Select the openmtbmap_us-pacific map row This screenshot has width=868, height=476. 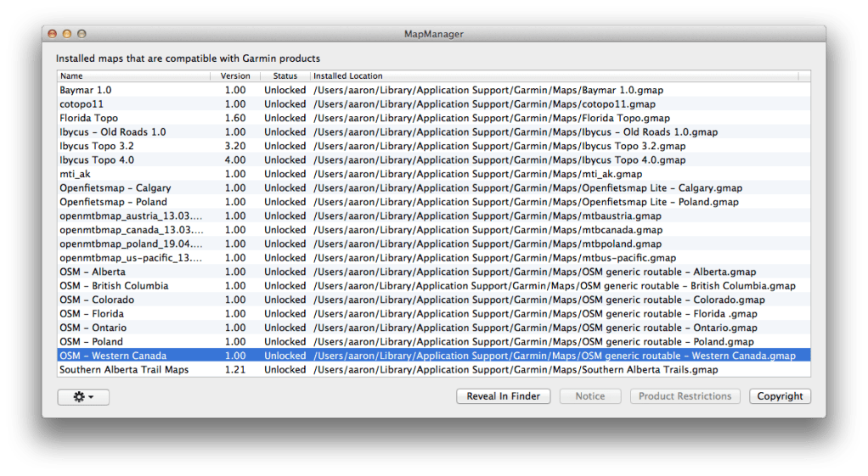click(433, 258)
